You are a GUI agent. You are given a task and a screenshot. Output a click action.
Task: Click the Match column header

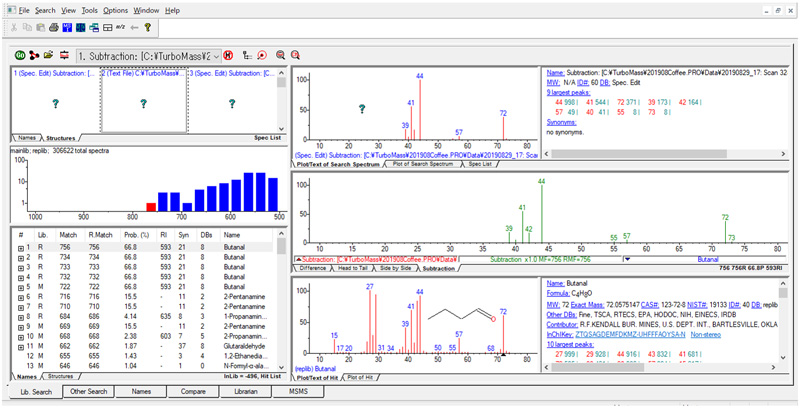click(x=68, y=235)
